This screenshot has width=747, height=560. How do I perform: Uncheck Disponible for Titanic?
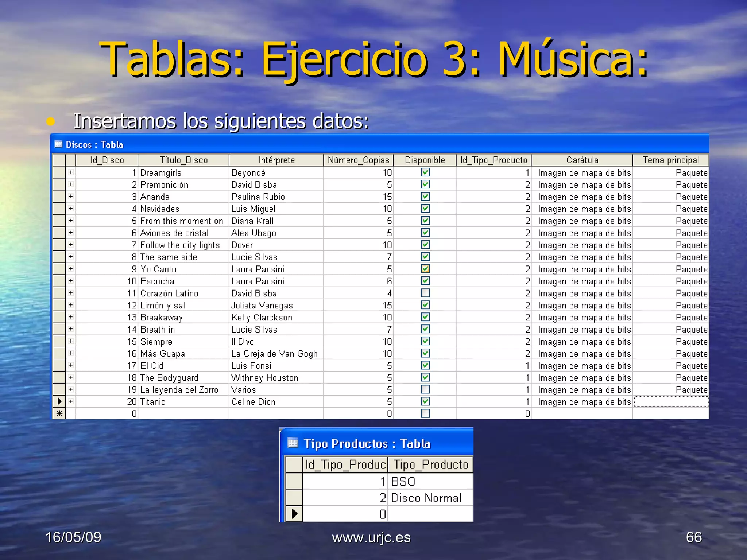pos(425,401)
